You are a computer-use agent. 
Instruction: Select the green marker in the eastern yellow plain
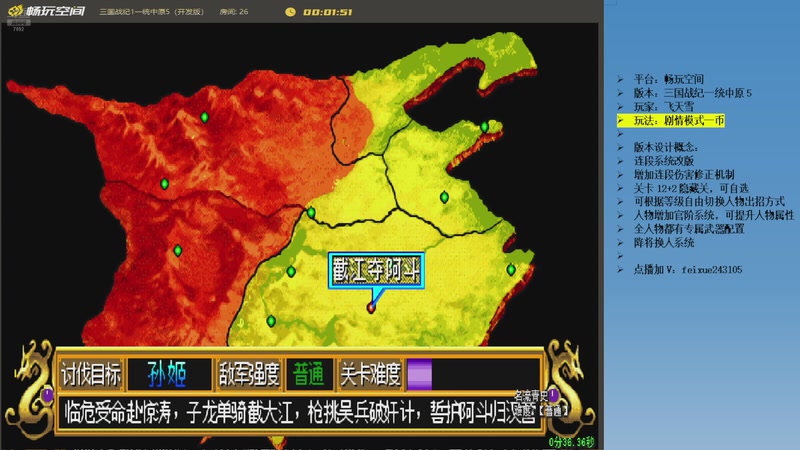tap(444, 197)
